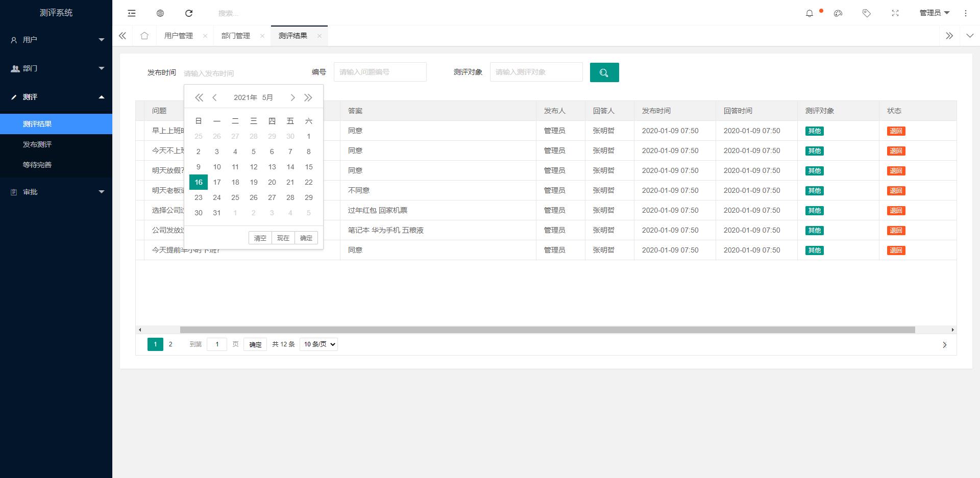Click the horizontal scrollbar right arrow
980x478 pixels.
coord(952,330)
